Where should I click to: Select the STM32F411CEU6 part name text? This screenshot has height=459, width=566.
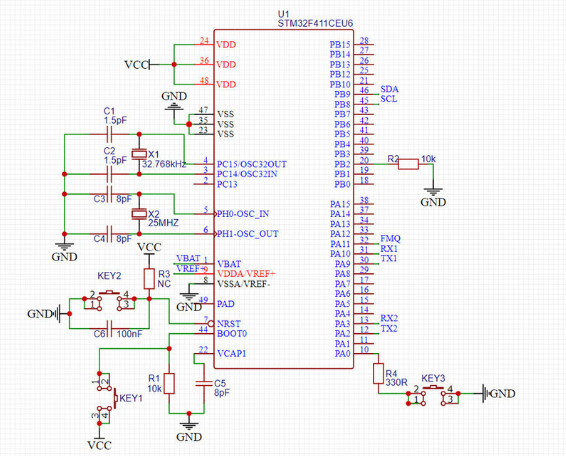[x=315, y=23]
